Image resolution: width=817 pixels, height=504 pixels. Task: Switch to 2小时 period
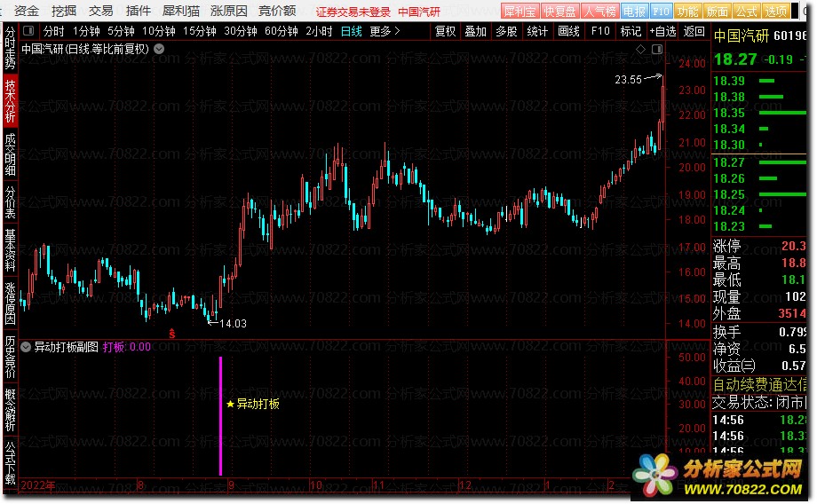click(x=319, y=31)
